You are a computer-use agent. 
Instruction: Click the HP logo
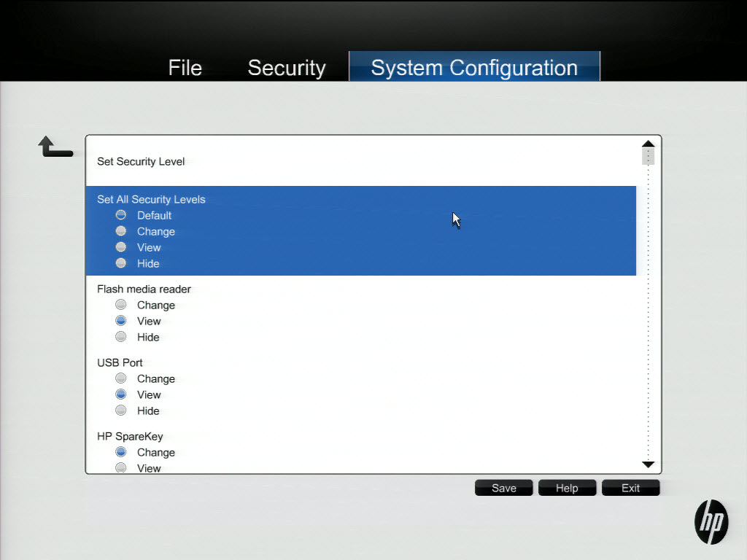711,521
